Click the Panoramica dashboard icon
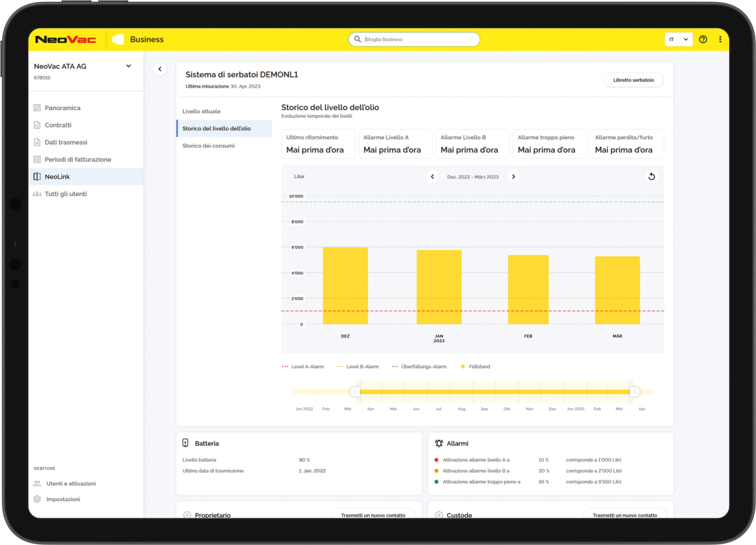The width and height of the screenshot is (756, 545). click(37, 108)
